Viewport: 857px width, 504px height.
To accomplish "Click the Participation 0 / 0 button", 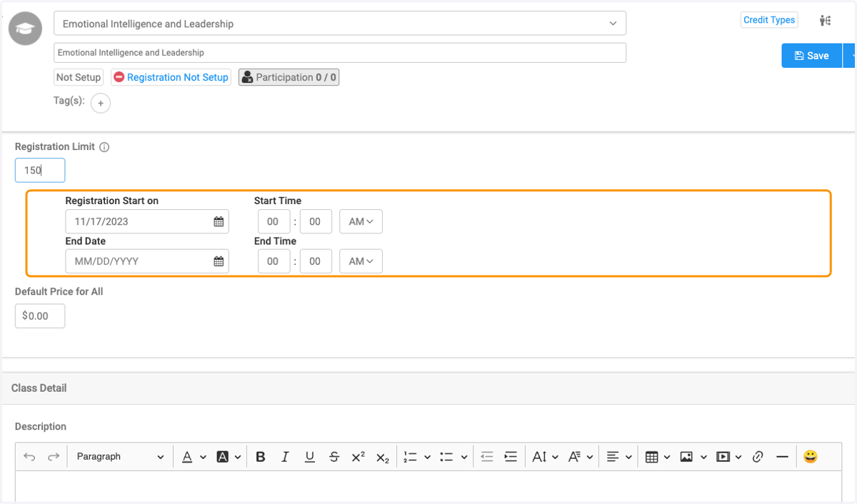I will [289, 77].
